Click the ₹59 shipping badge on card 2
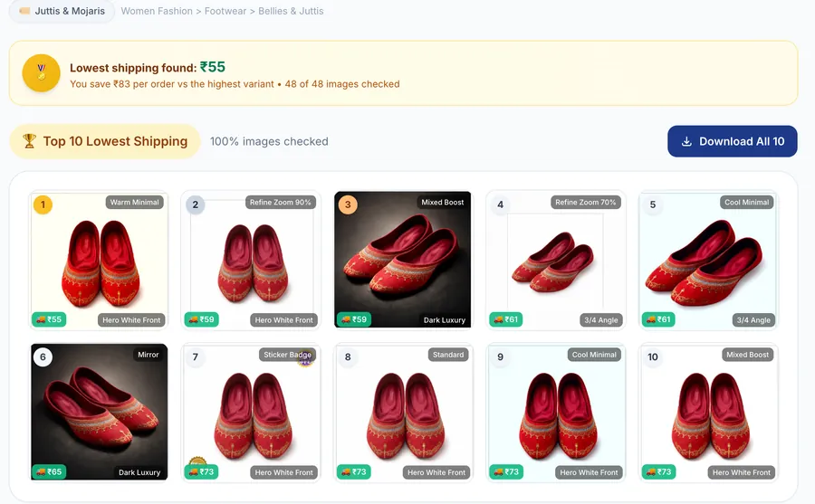Image resolution: width=815 pixels, height=504 pixels. tap(201, 319)
